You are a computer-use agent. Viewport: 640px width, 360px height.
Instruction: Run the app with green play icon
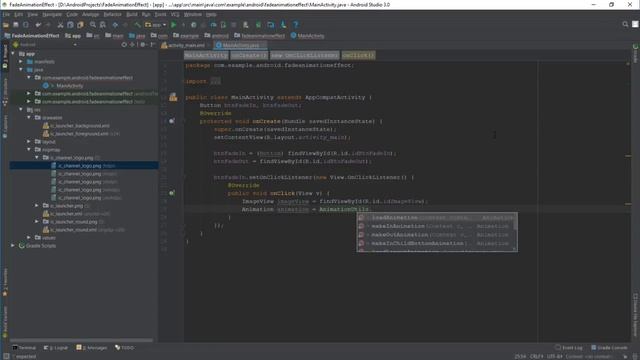point(173,25)
